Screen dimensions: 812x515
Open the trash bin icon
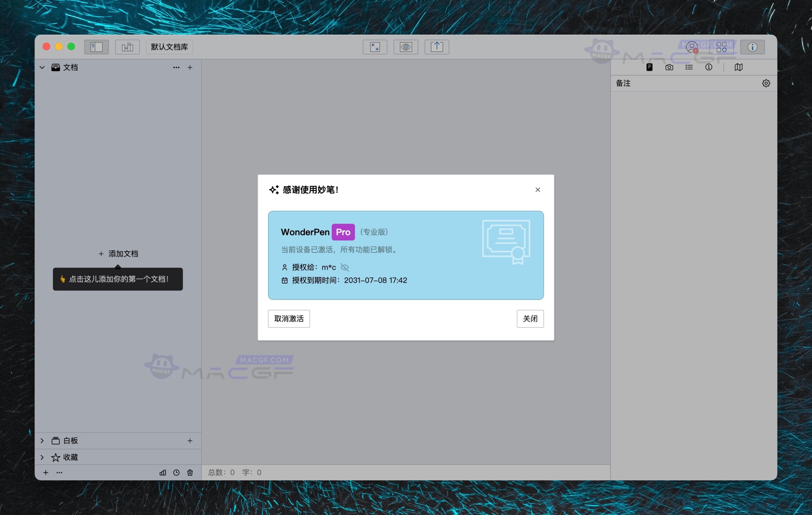click(x=190, y=472)
